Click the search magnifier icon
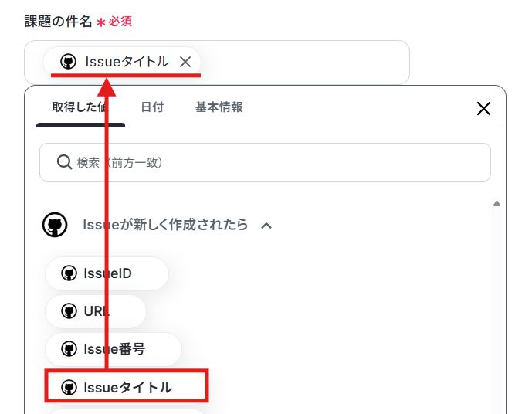This screenshot has height=414, width=532. point(64,162)
